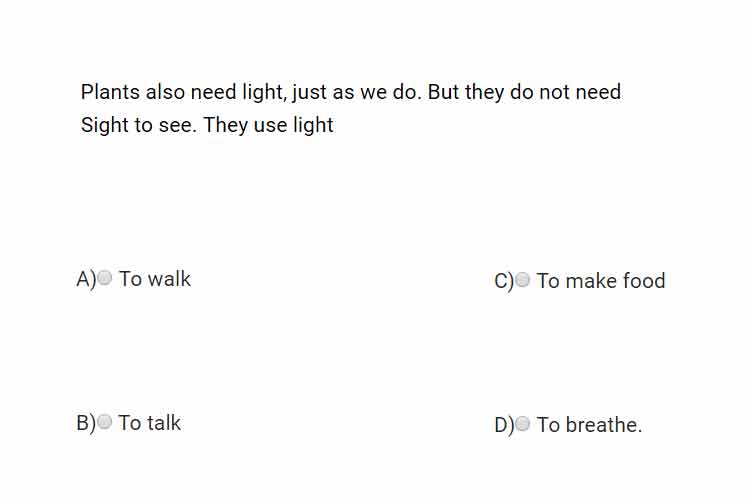The width and height of the screenshot is (750, 500).
Task: Click the C) option letter label
Action: (x=504, y=281)
